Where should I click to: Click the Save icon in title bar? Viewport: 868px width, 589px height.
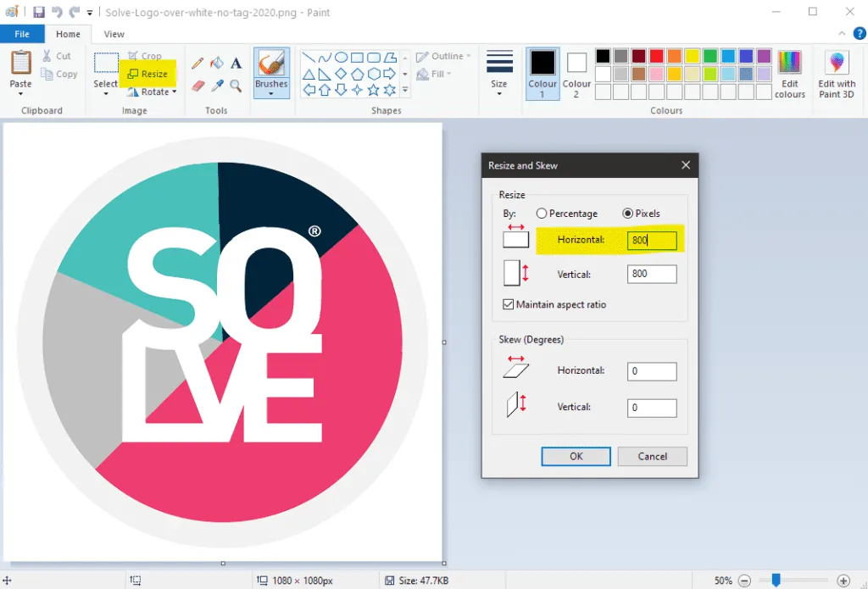(39, 12)
